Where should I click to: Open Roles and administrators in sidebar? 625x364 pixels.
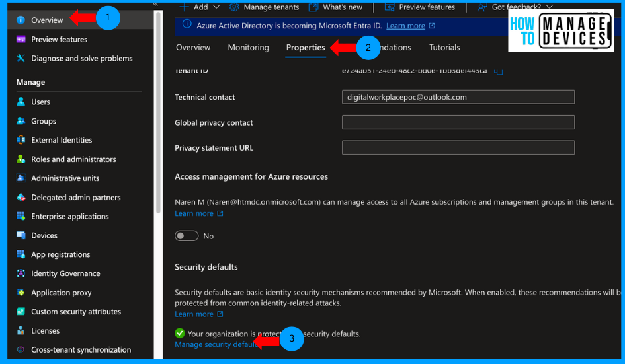point(73,159)
